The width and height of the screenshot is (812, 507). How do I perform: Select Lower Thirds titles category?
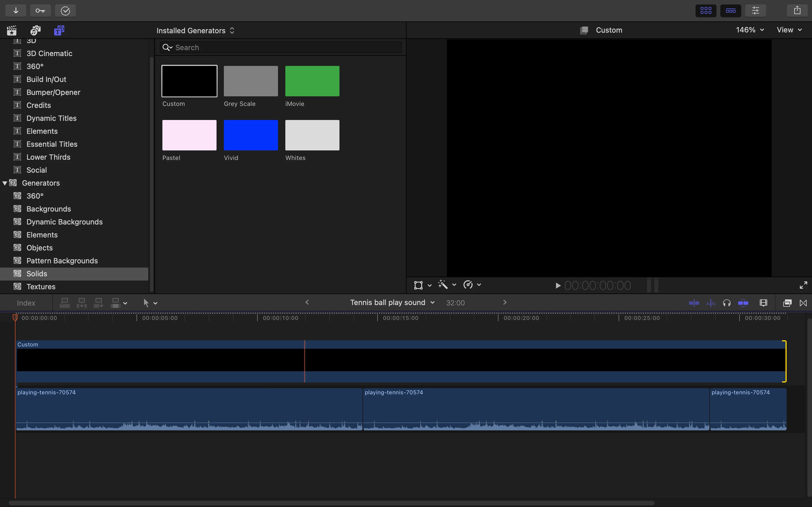[x=48, y=157]
